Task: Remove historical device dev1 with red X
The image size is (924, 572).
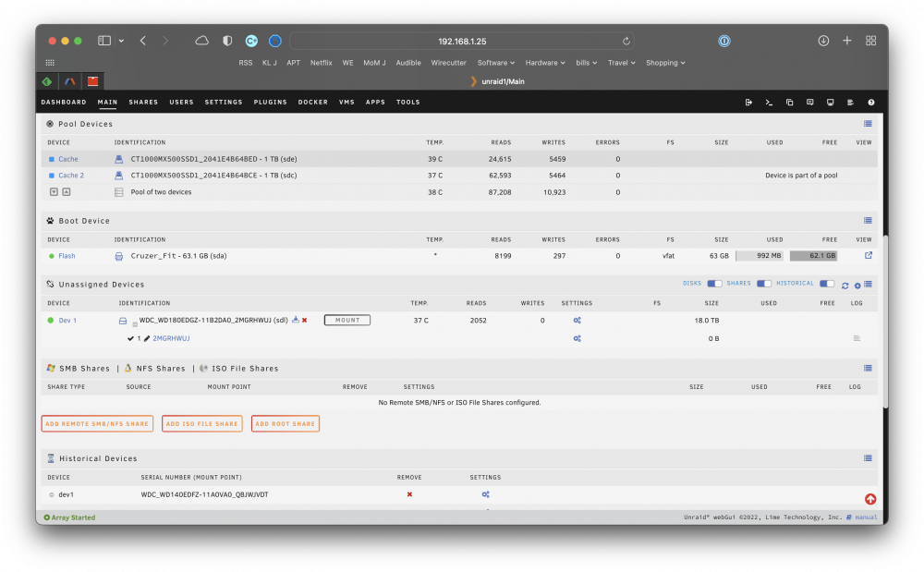Action: pyautogui.click(x=409, y=494)
